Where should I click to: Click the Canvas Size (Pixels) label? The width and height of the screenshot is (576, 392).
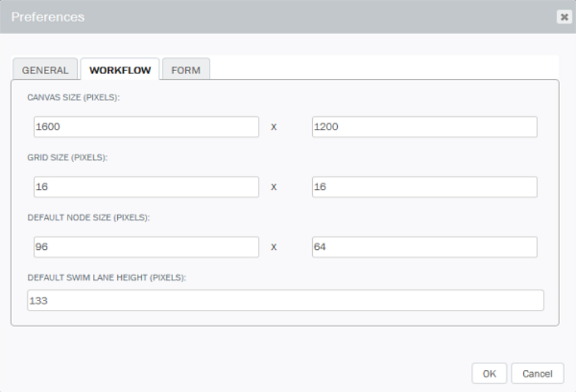click(x=73, y=97)
